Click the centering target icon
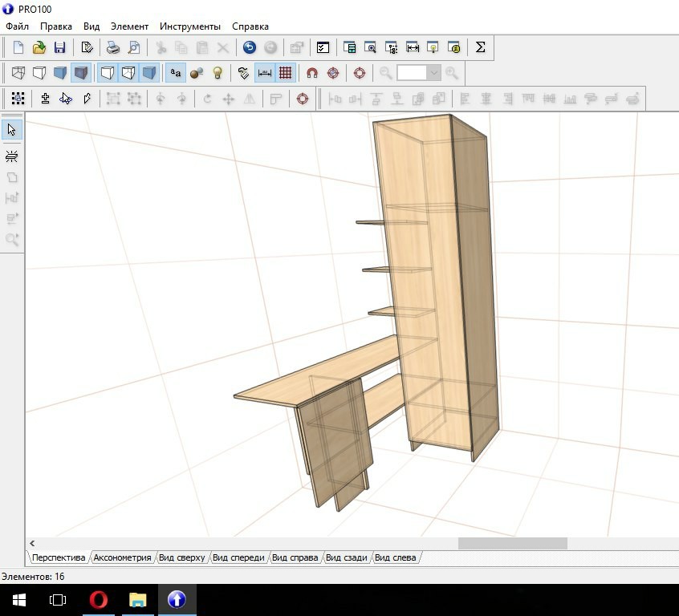This screenshot has height=616, width=679. click(x=333, y=73)
